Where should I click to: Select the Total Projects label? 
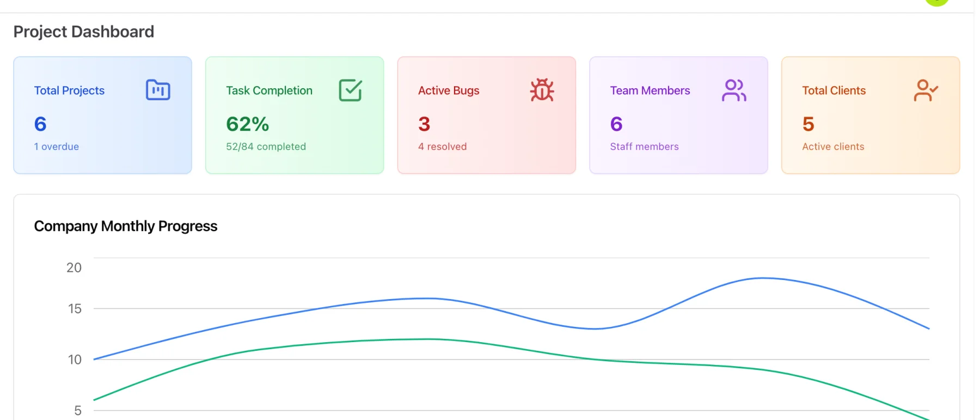coord(69,90)
